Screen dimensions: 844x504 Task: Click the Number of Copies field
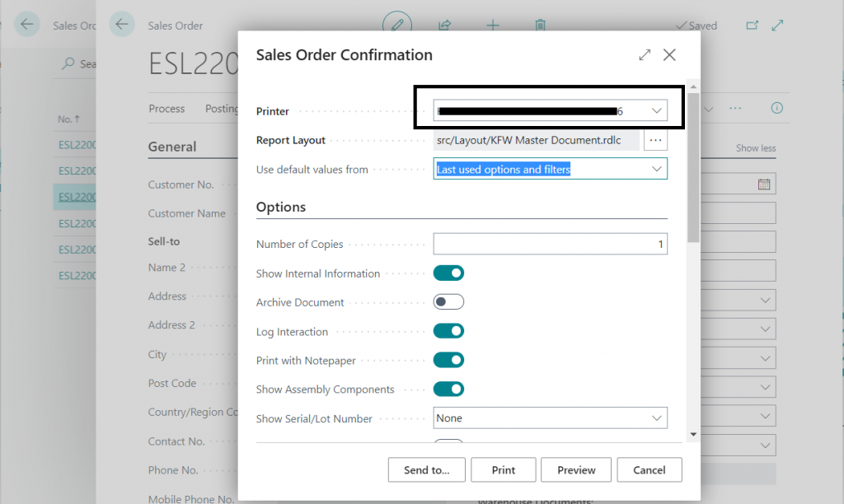pyautogui.click(x=550, y=244)
